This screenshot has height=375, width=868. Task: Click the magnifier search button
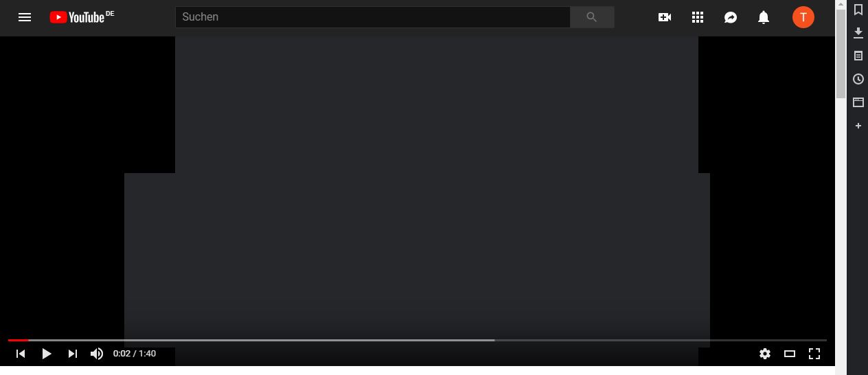coord(592,17)
